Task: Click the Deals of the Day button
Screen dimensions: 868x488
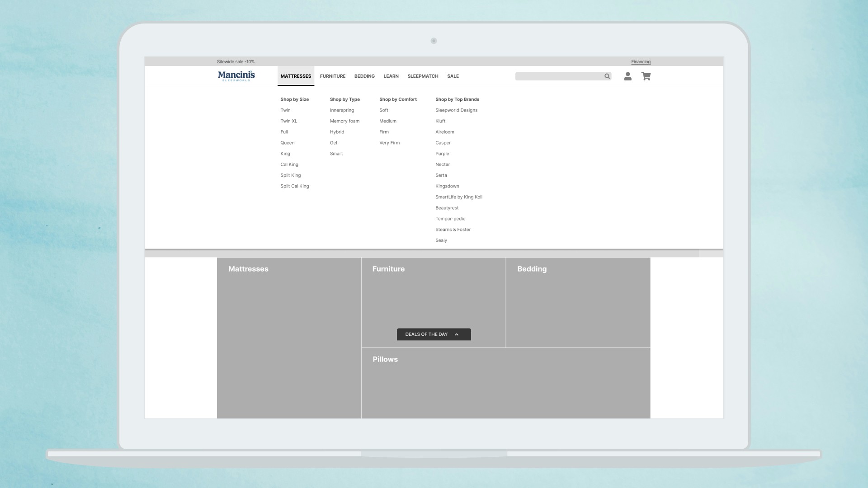Action: 426,334
